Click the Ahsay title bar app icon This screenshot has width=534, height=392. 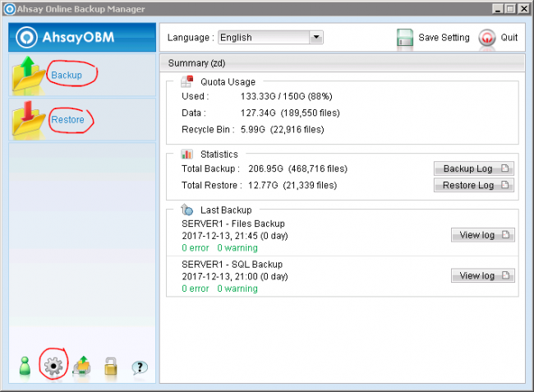pos(10,9)
